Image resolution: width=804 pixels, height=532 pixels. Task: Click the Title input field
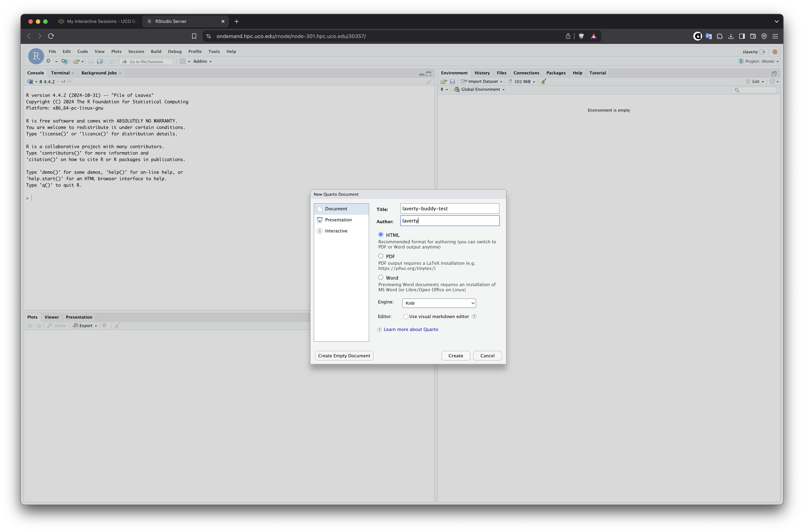coord(449,209)
